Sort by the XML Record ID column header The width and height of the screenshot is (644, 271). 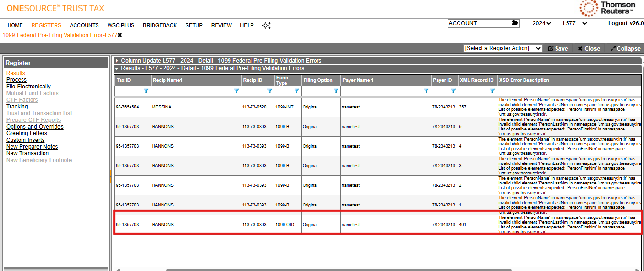point(477,80)
